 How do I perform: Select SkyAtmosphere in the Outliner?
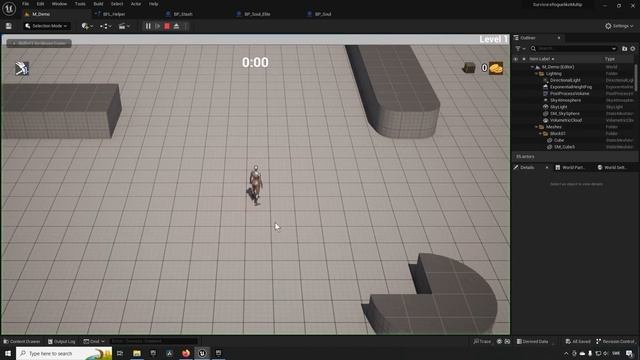click(565, 100)
